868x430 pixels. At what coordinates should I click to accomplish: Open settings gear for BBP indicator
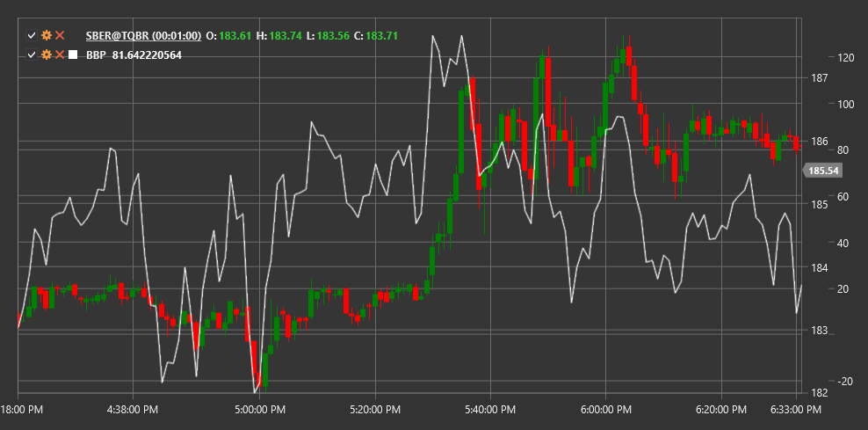47,55
